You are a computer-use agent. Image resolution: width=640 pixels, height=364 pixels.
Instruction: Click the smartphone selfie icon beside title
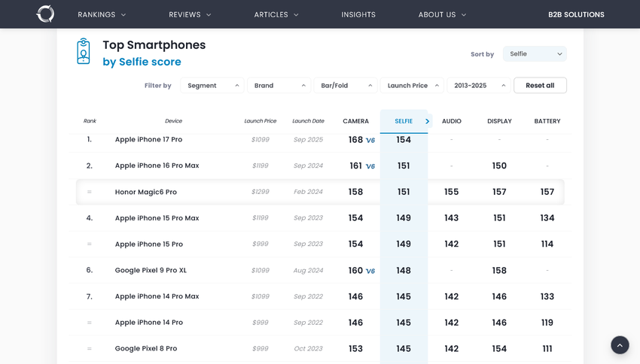[83, 52]
